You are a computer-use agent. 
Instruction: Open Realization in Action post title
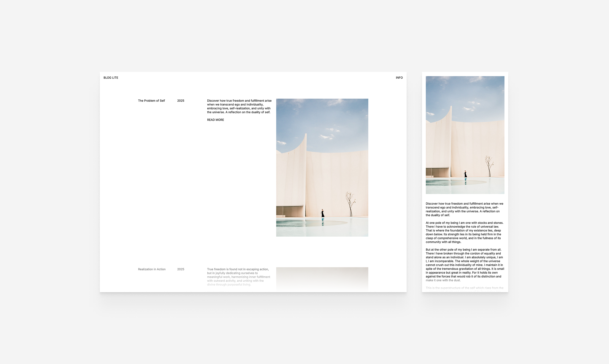pyautogui.click(x=152, y=269)
